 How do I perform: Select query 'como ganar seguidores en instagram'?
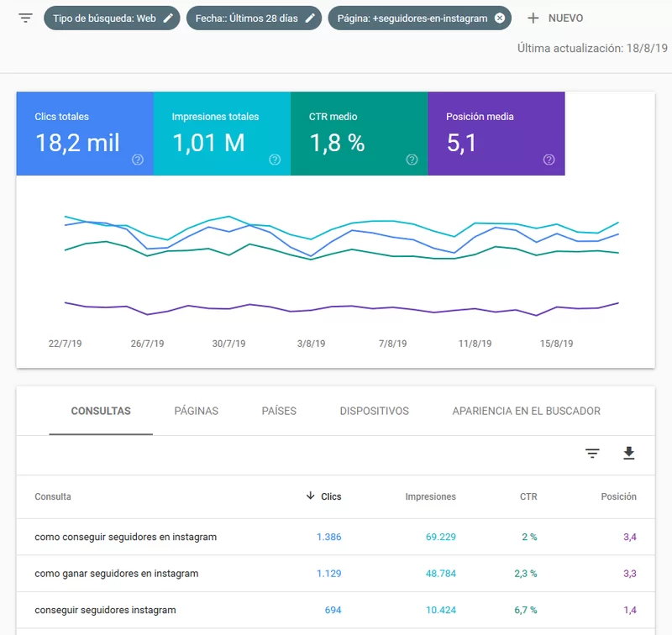pos(117,574)
